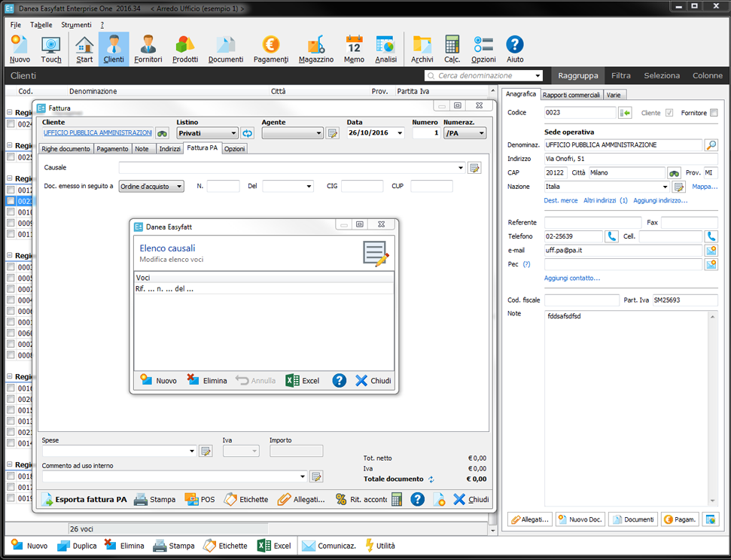Click Nuovo in Elenco causali dialog
Image resolution: width=731 pixels, height=560 pixels.
pyautogui.click(x=159, y=380)
